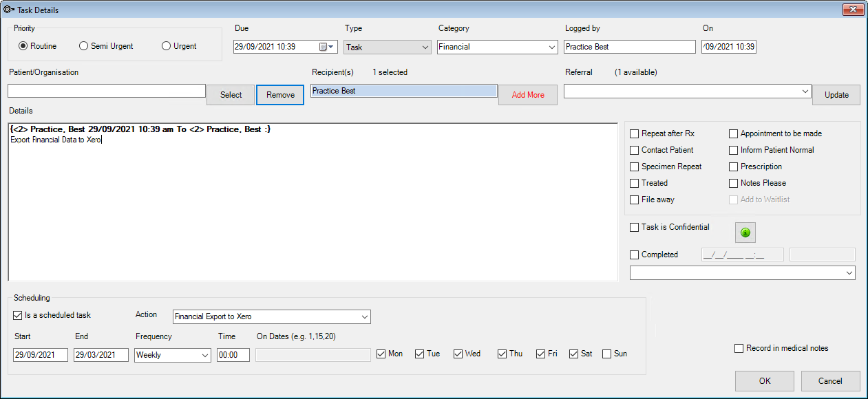
Task: Tick the Sun day checkbox
Action: click(607, 354)
